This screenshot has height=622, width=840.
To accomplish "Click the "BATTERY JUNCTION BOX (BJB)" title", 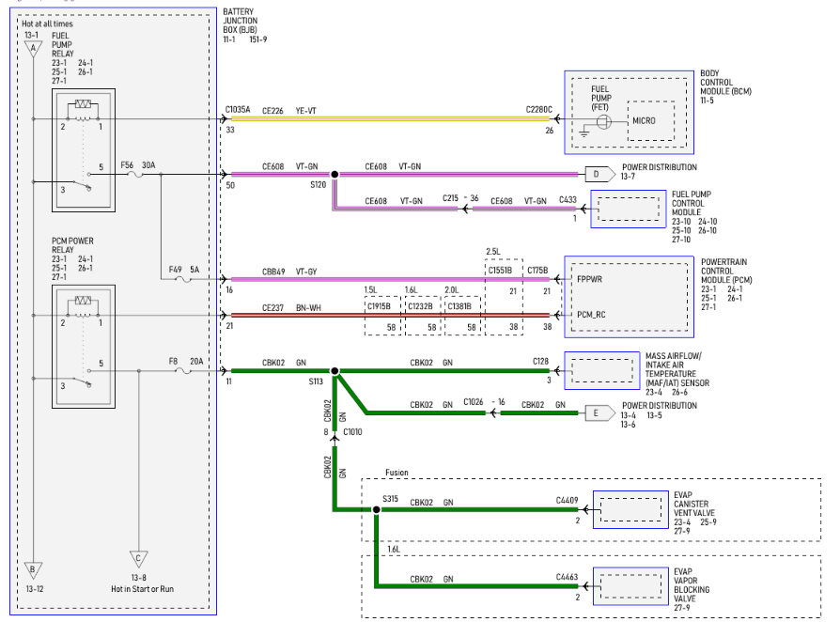I will point(240,21).
